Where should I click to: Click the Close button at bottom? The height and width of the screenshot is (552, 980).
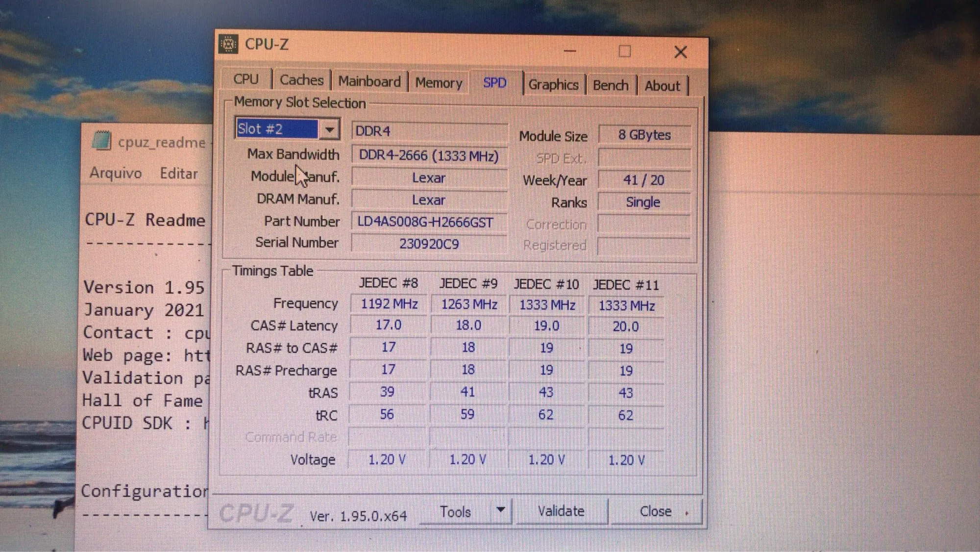tap(656, 511)
